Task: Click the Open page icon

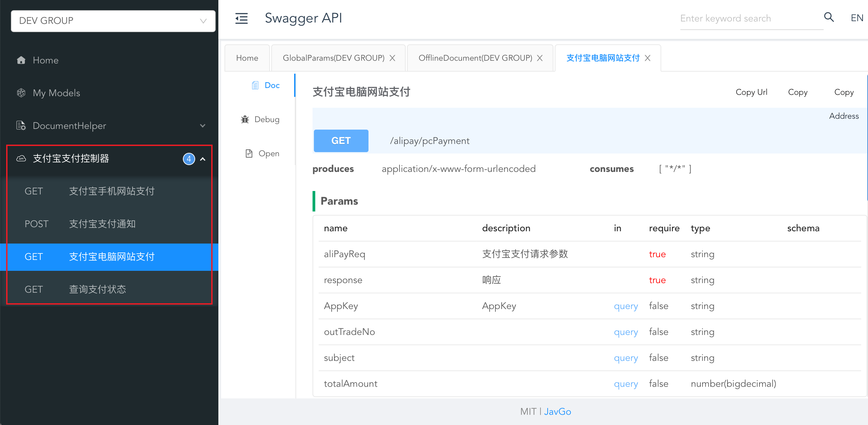Action: [x=248, y=153]
